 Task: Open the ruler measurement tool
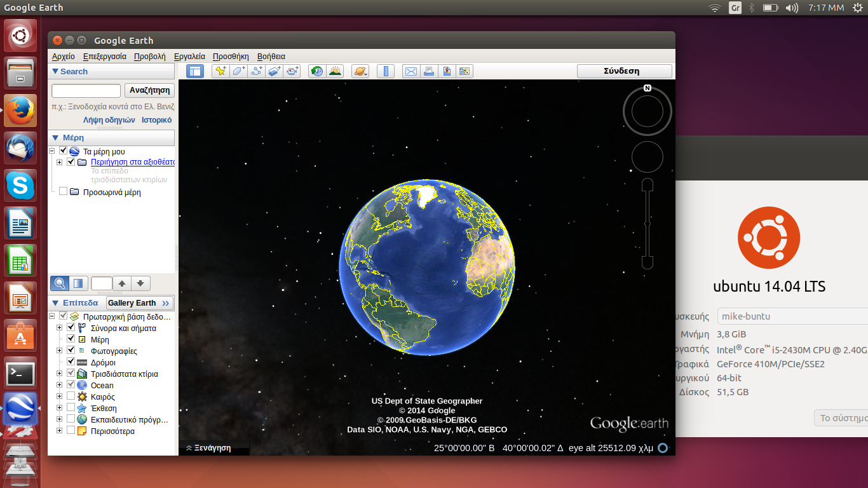pyautogui.click(x=386, y=71)
